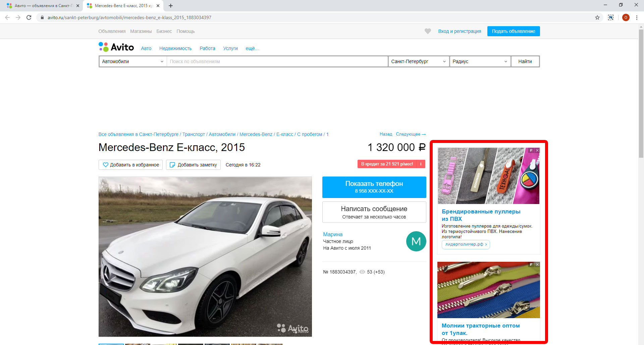Click ad info icon on Молнии ad
This screenshot has width=644, height=345.
tap(531, 264)
